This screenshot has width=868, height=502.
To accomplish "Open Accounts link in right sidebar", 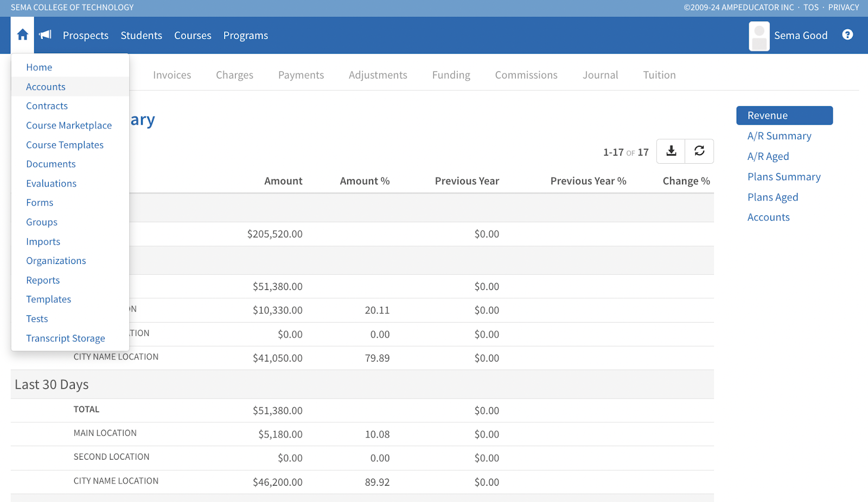I will [769, 217].
